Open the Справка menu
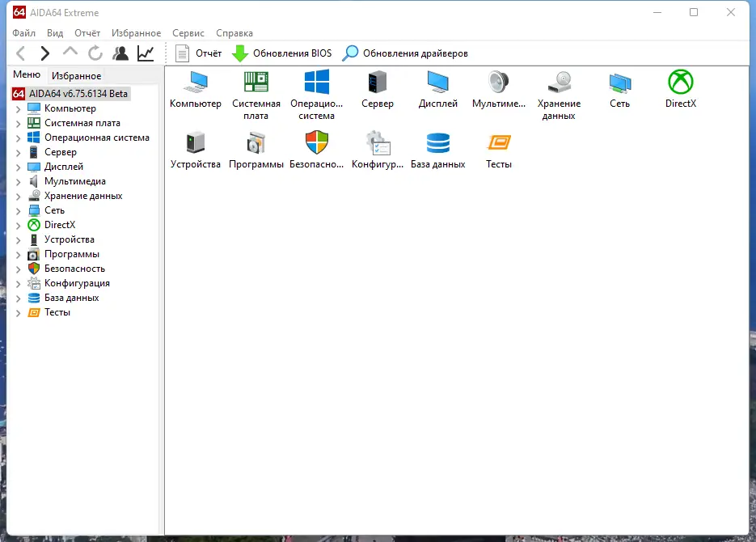756x542 pixels. pyautogui.click(x=234, y=33)
